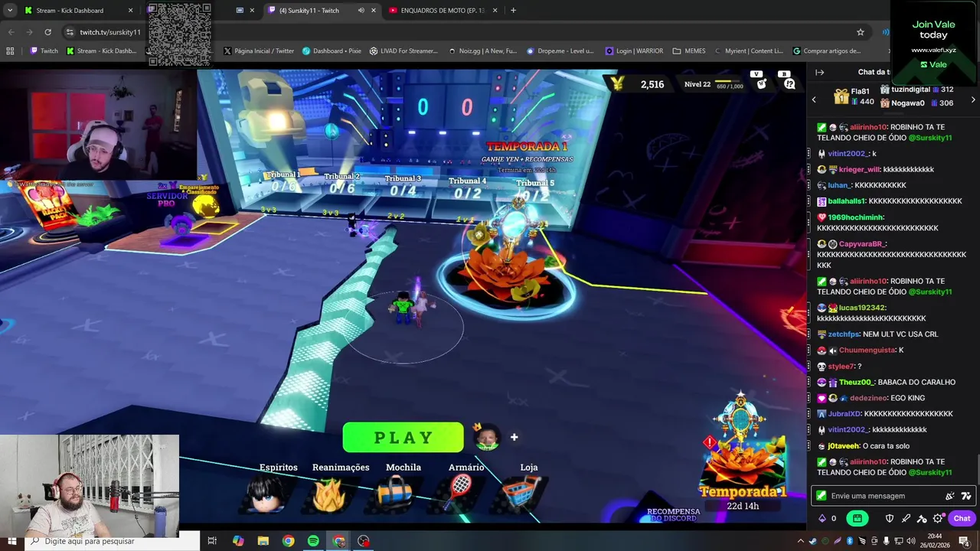Open the notification center with 4 alerts
980x551 pixels.
(x=964, y=541)
